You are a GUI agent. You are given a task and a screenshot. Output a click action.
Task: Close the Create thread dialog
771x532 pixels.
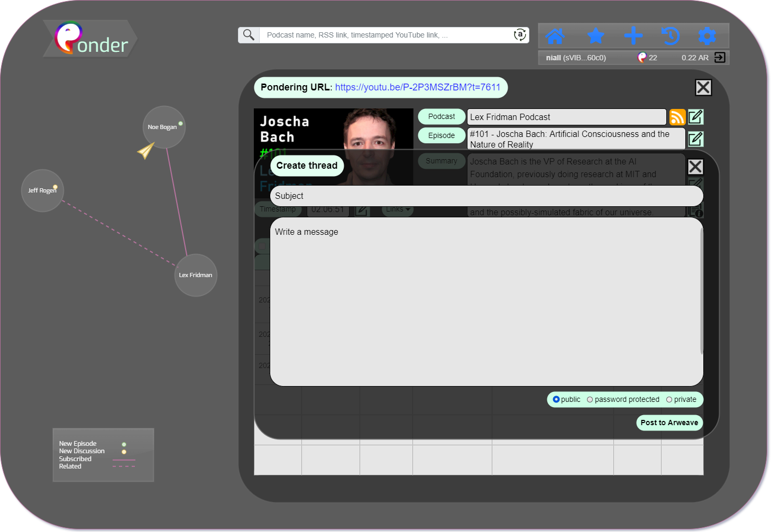click(695, 167)
